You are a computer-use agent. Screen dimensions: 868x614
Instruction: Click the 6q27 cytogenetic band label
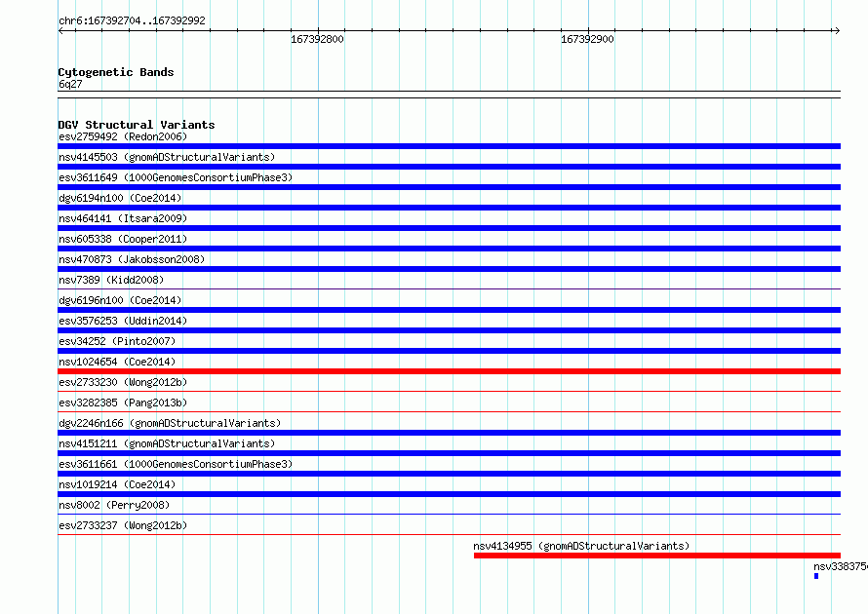coord(70,84)
